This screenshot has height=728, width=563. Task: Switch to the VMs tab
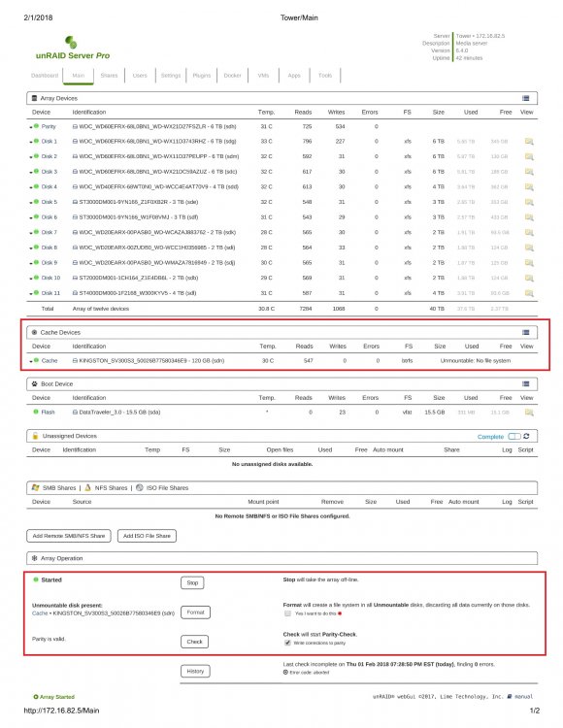pyautogui.click(x=263, y=75)
